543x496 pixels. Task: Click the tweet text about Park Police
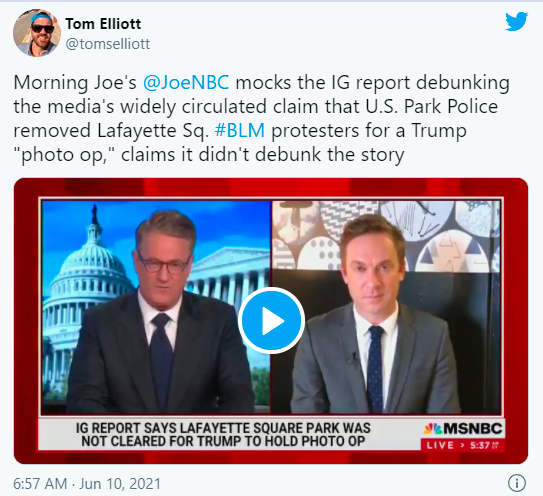[x=256, y=106]
